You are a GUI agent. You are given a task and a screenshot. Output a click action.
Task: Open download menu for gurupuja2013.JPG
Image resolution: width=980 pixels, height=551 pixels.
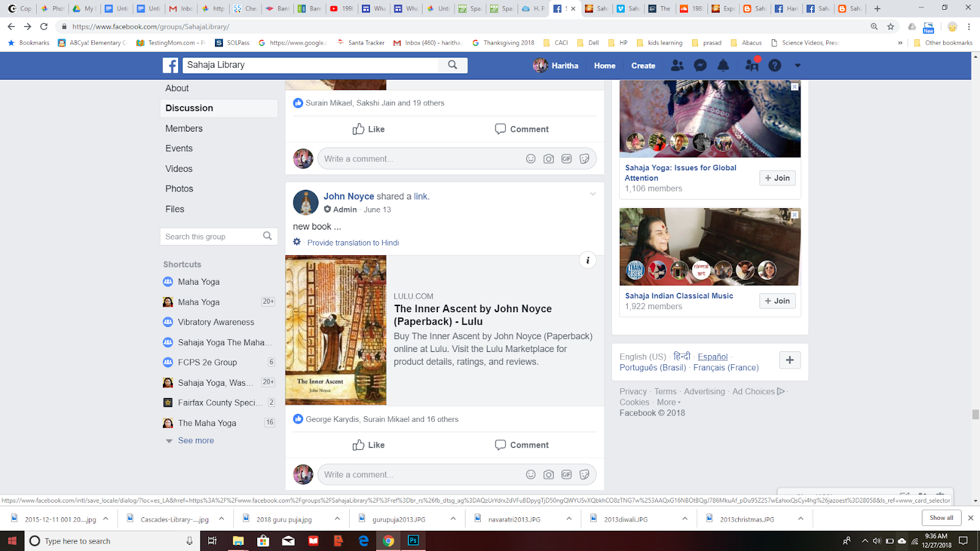tap(453, 519)
